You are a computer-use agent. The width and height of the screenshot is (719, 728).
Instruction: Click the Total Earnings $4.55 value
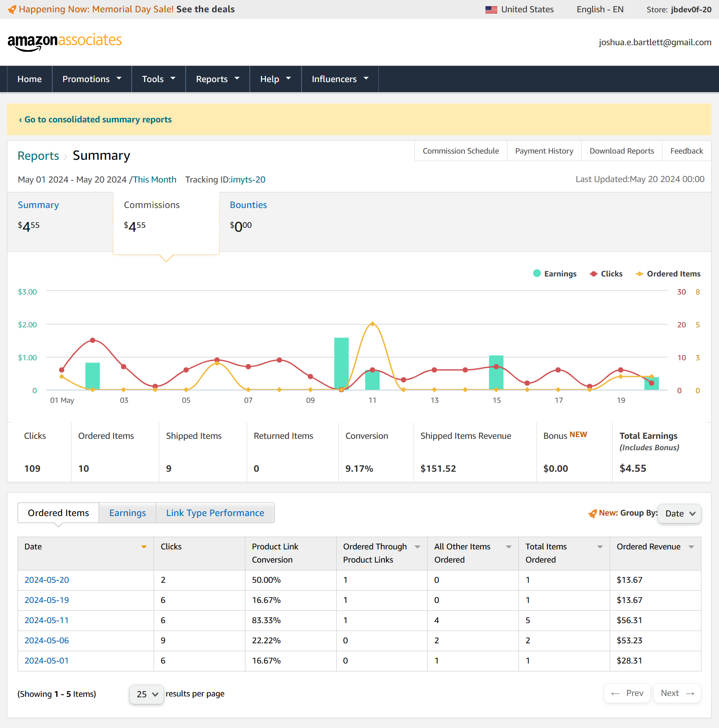pyautogui.click(x=633, y=468)
